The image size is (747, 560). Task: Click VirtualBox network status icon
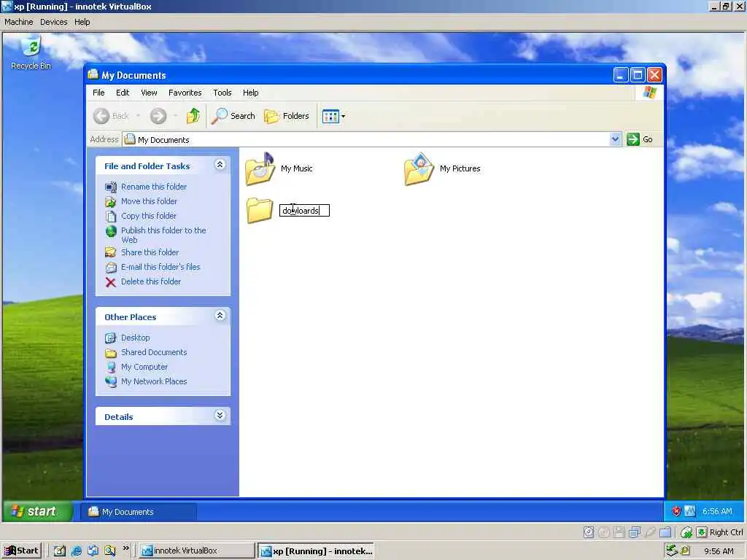click(635, 532)
